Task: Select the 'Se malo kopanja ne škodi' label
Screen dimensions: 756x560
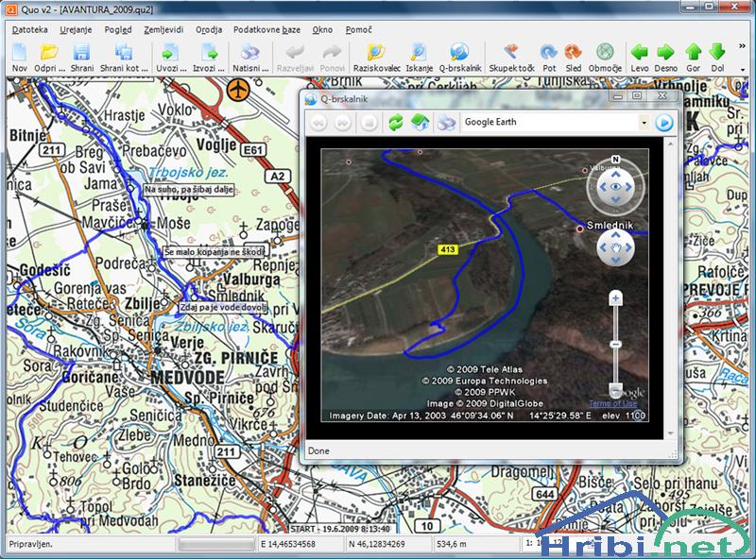Action: (215, 251)
